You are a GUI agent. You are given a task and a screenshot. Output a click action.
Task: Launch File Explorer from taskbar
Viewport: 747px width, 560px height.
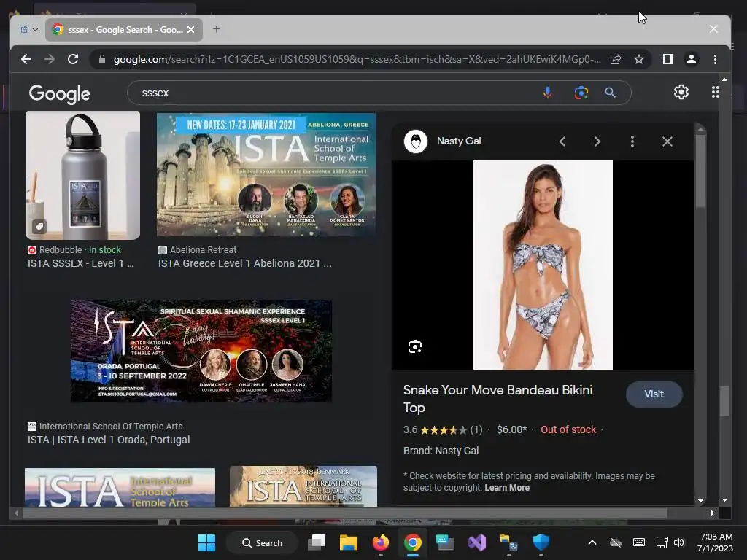(x=348, y=542)
